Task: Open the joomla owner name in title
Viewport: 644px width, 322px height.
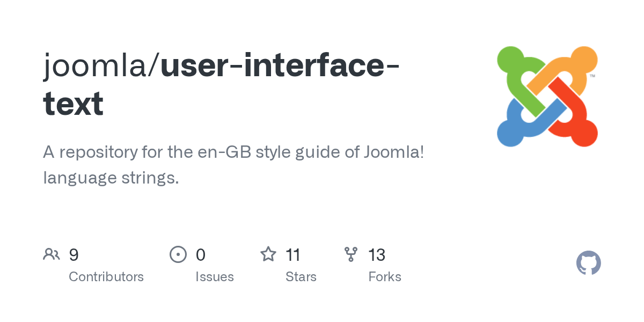Action: 98,65
